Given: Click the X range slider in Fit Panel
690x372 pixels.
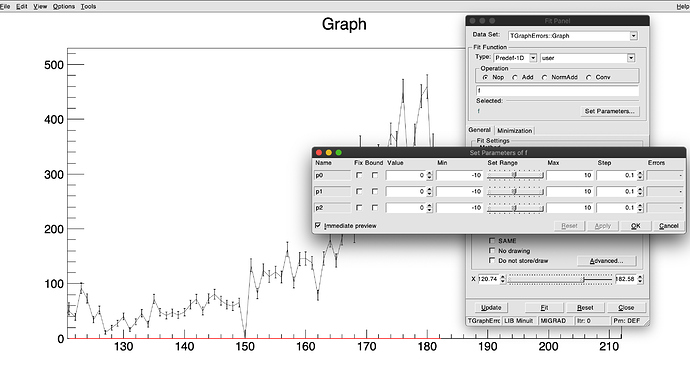Looking at the screenshot, I should tap(560, 279).
